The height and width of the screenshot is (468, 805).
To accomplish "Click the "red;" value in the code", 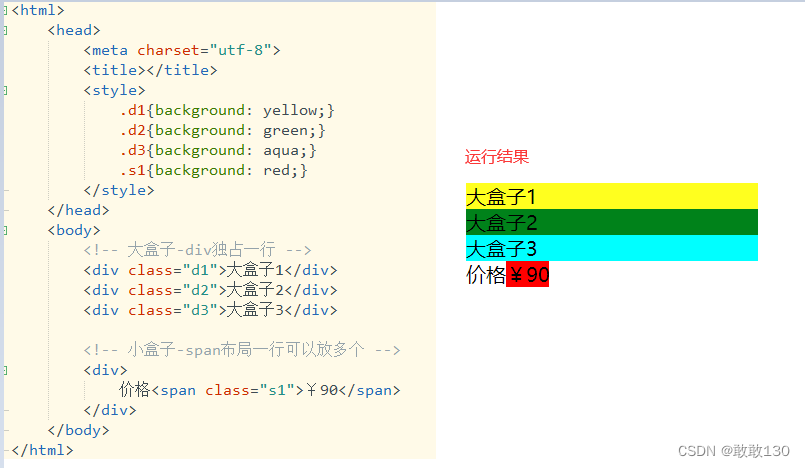I will click(281, 170).
